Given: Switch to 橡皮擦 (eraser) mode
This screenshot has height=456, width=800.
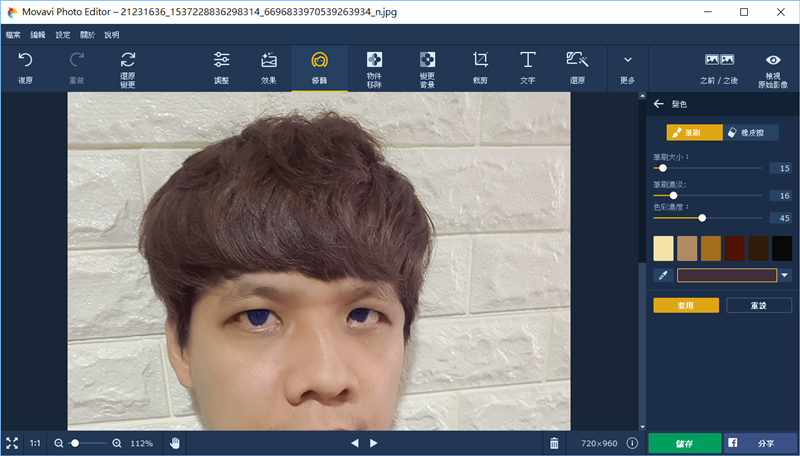Looking at the screenshot, I should point(746,132).
